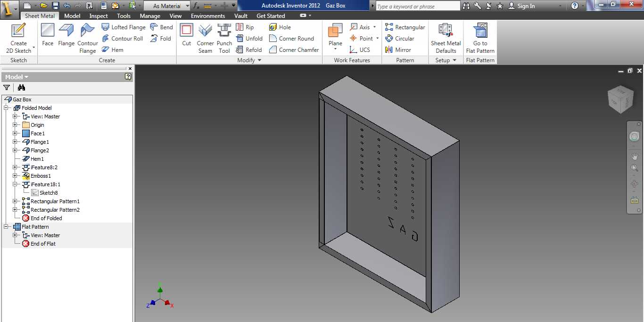The height and width of the screenshot is (322, 644).
Task: Choose Rectangular pattern tool
Action: pyautogui.click(x=405, y=27)
